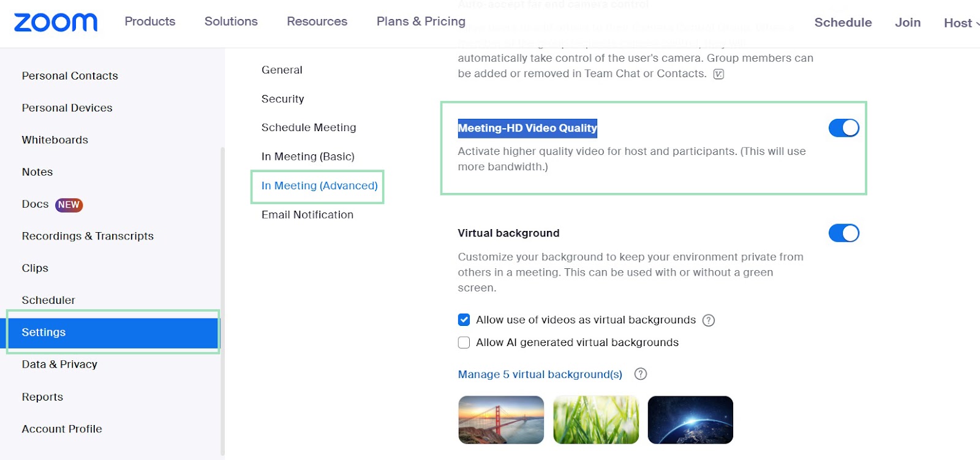Click the modified-setting icon after Contacts text
Screen dimensions: 980x460
[x=719, y=74]
